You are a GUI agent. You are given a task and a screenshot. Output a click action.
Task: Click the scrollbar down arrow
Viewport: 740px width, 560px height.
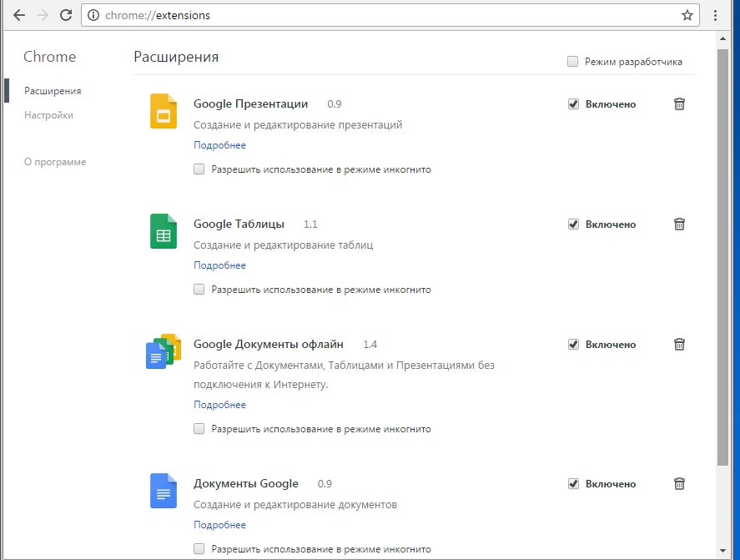722,551
